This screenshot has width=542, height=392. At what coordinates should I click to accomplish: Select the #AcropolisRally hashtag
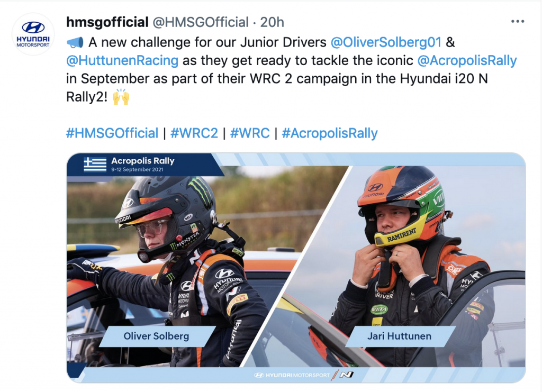[x=330, y=133]
